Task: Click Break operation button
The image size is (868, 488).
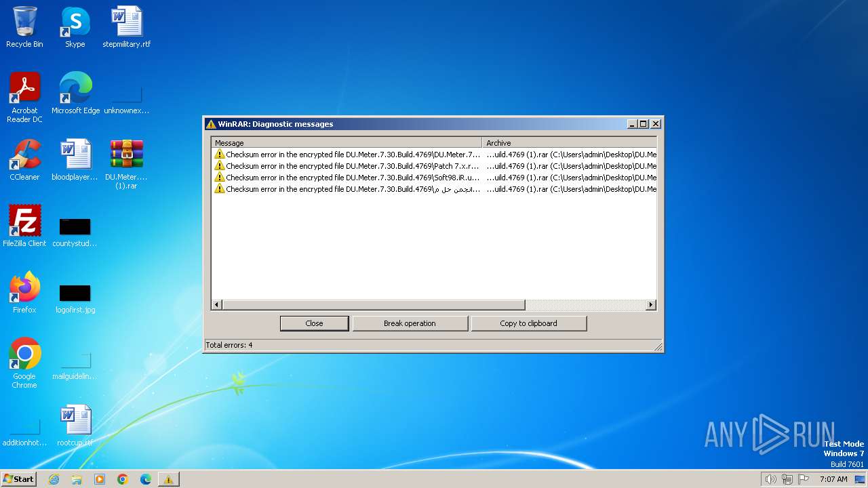Action: [410, 323]
